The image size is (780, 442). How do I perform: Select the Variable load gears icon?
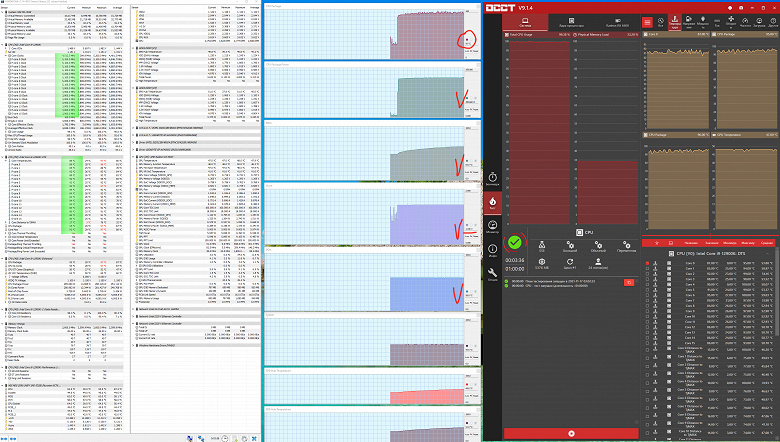pos(626,247)
